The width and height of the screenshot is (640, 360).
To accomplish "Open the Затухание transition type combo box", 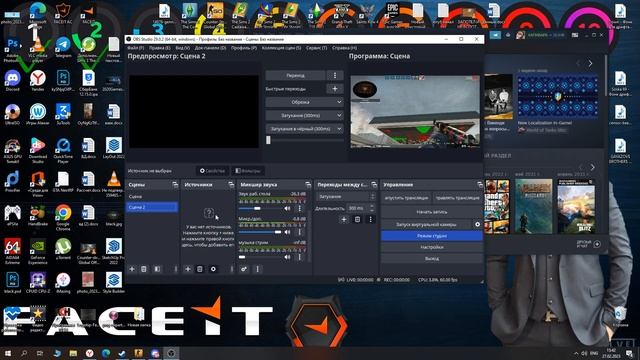I will tap(345, 197).
